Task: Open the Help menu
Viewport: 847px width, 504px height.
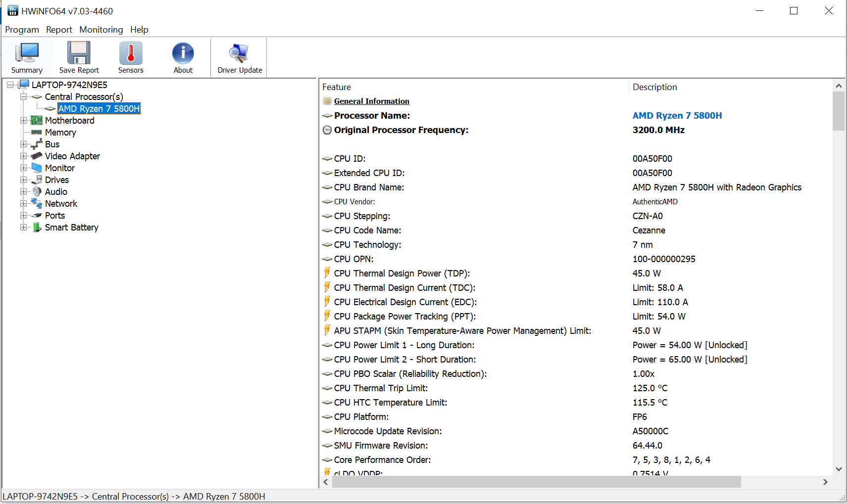Action: pos(139,30)
